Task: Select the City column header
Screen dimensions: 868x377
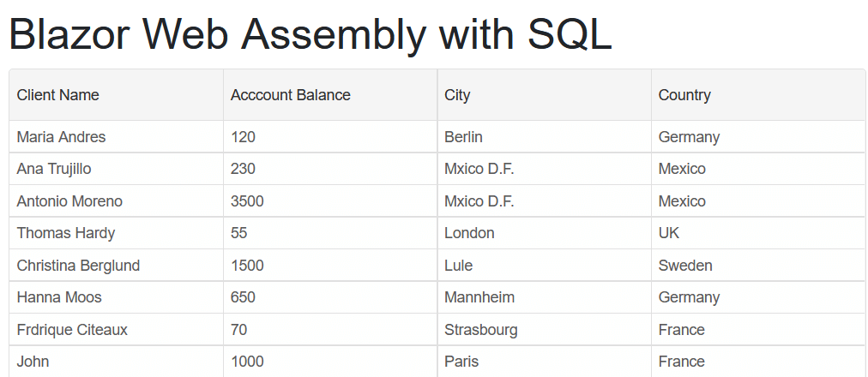Action: tap(457, 95)
